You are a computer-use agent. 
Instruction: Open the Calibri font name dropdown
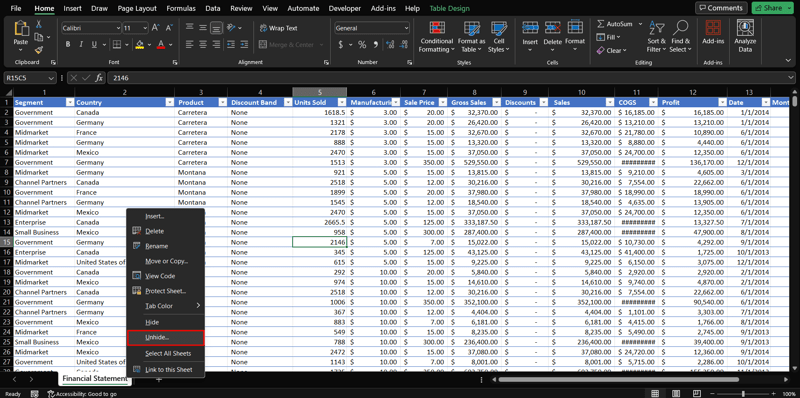coord(118,28)
